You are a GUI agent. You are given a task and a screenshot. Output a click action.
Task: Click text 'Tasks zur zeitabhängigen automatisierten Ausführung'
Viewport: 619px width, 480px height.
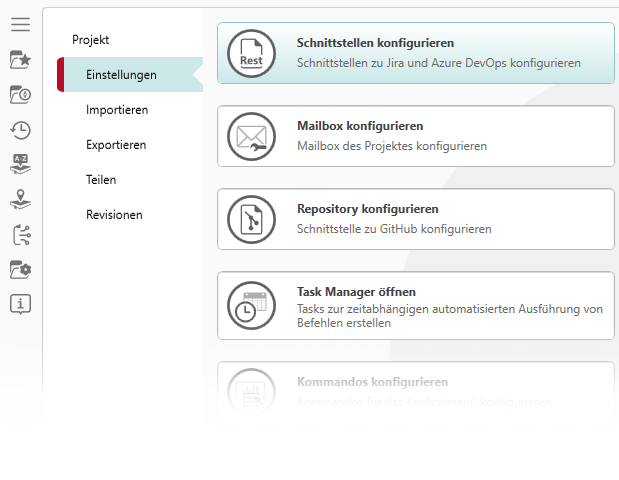[437, 309]
